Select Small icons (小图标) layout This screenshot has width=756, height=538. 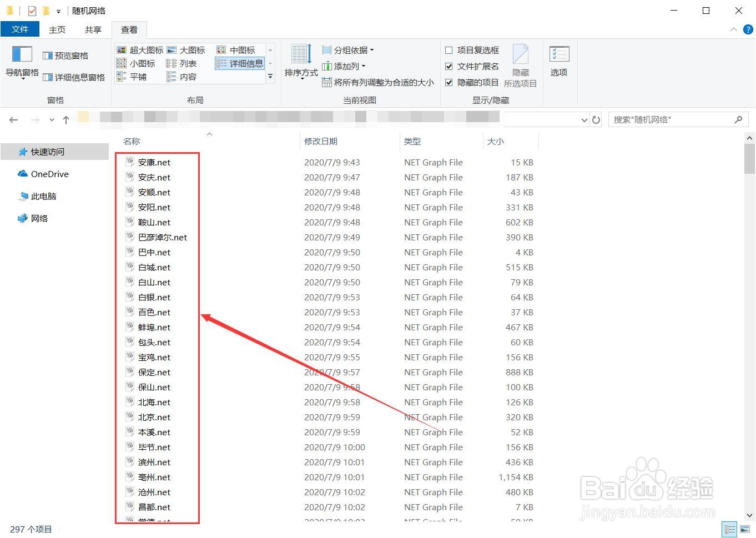tap(136, 63)
